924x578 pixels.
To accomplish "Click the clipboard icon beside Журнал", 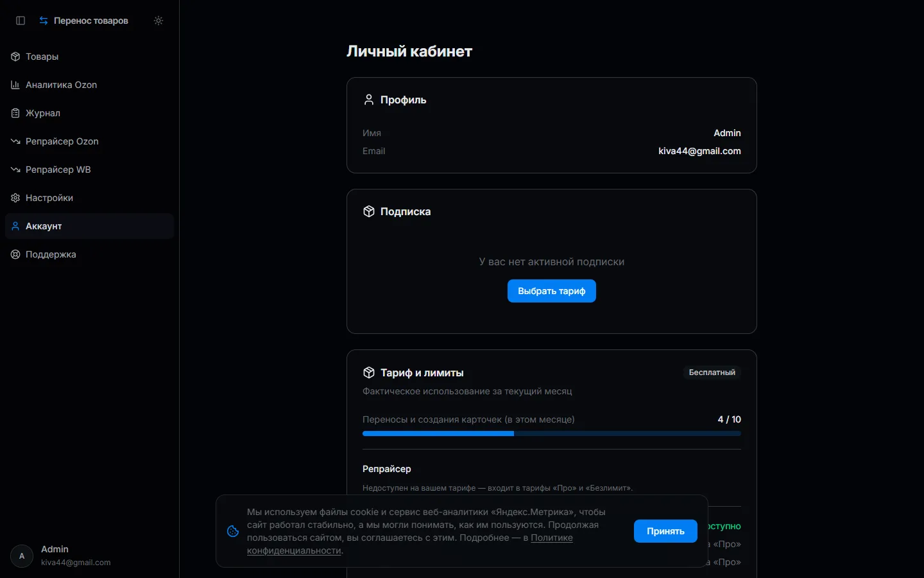I will 15,113.
